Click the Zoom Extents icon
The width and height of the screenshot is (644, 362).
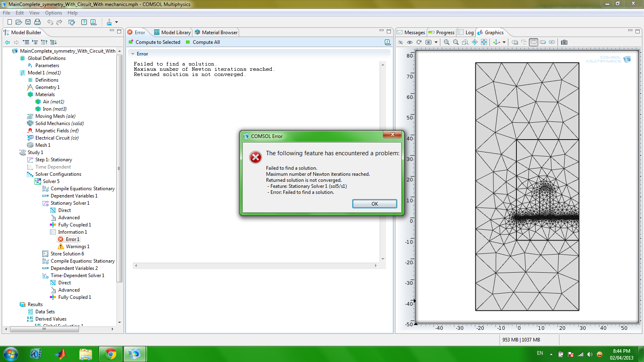click(x=484, y=42)
